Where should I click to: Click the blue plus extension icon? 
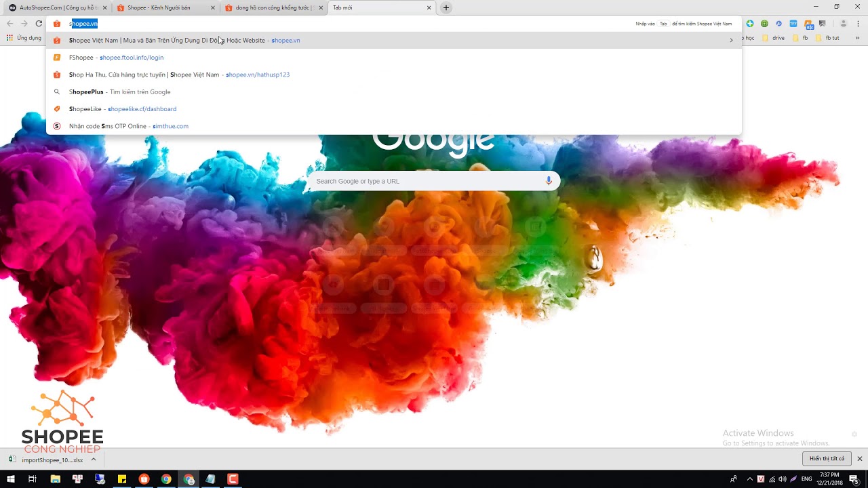(750, 24)
